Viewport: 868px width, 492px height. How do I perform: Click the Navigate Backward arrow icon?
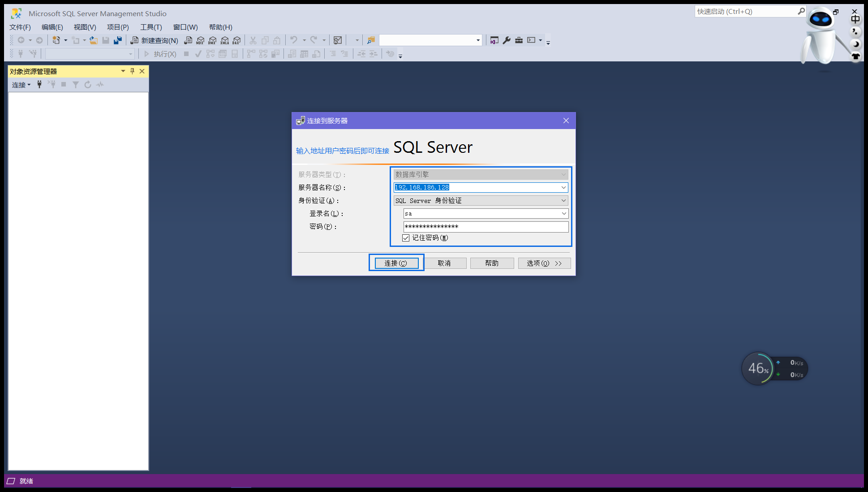(x=21, y=40)
